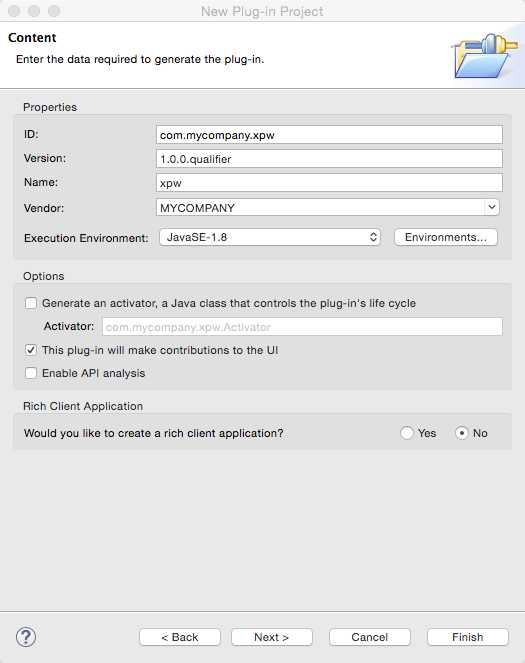Open the Environments... settings button
The height and width of the screenshot is (663, 525).
tap(446, 237)
